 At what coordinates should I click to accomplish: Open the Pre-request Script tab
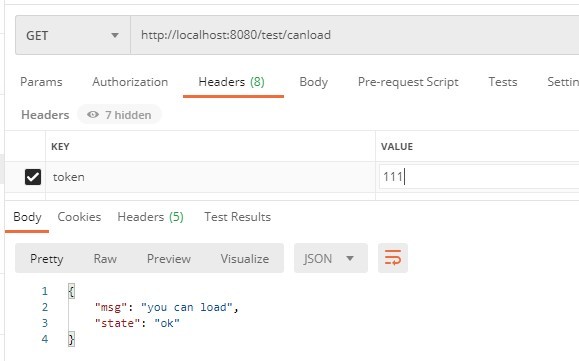(x=408, y=82)
